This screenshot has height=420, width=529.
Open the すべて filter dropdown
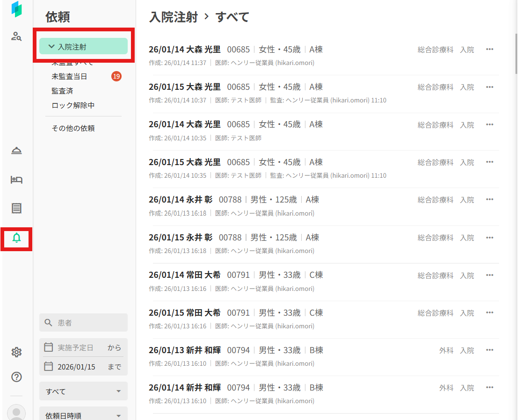pos(83,391)
